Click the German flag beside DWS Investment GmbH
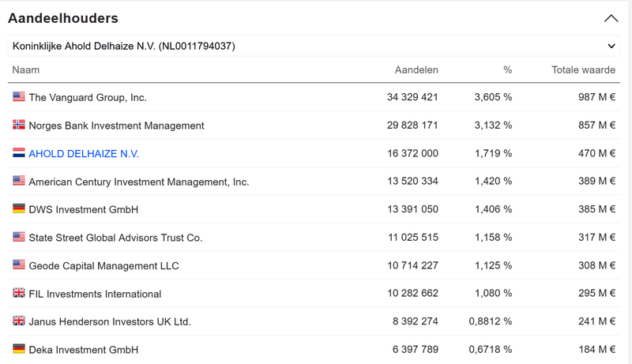The width and height of the screenshot is (632, 364). pos(19,209)
